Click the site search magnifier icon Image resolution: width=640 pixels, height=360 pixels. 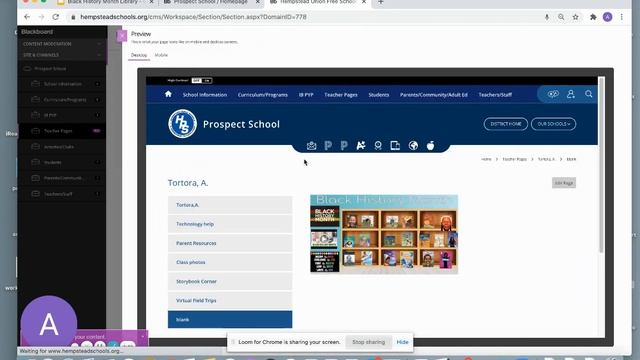tap(589, 94)
